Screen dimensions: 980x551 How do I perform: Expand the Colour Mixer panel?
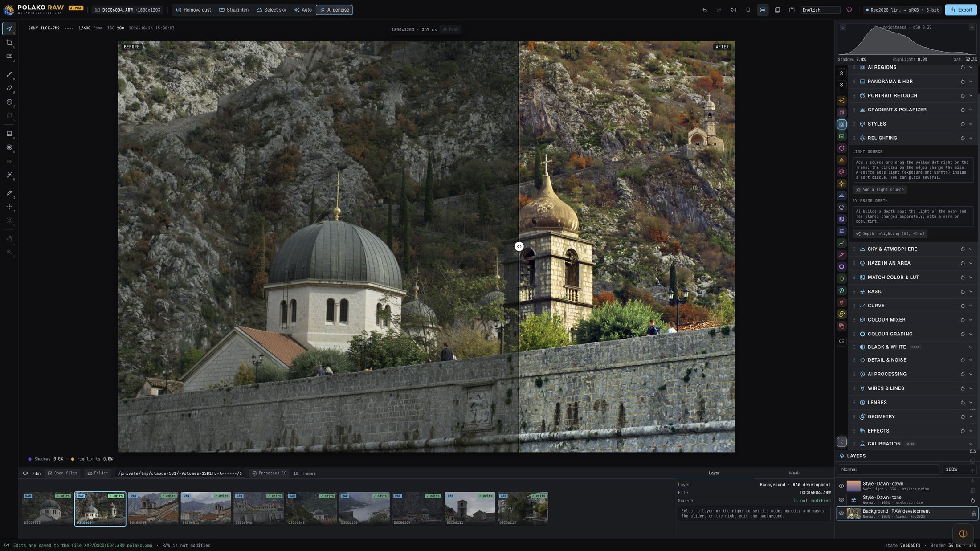[912, 320]
